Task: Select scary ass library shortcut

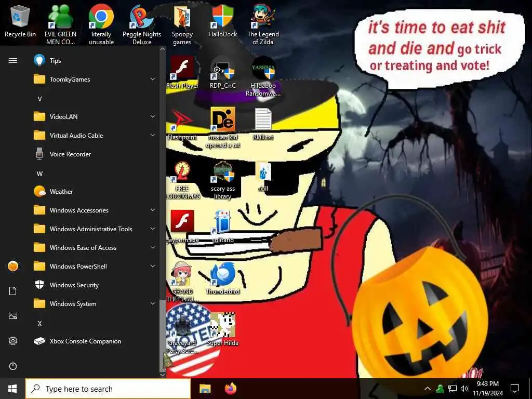Action: pyautogui.click(x=222, y=179)
